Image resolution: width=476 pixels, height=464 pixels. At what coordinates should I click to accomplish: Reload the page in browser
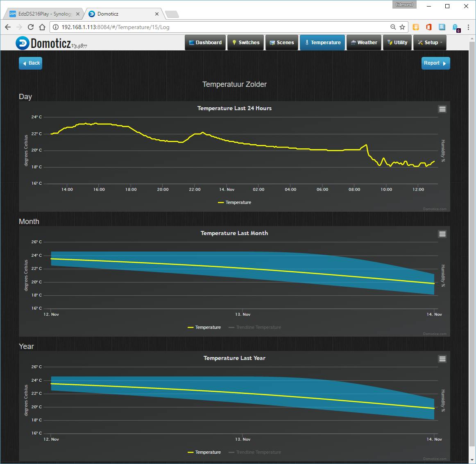coord(31,27)
